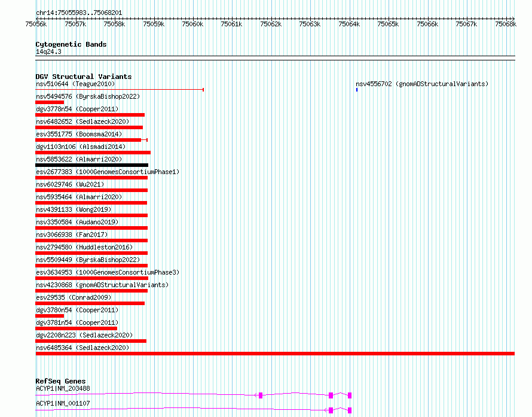Click the long red bar of nsv6485364
This screenshot has width=532, height=417.
coord(275,354)
